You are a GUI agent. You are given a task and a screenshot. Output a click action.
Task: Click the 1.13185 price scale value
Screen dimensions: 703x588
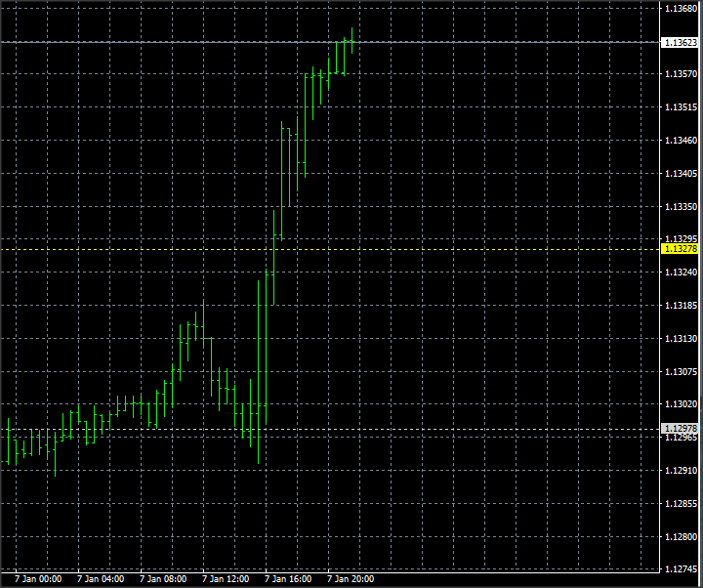[682, 306]
